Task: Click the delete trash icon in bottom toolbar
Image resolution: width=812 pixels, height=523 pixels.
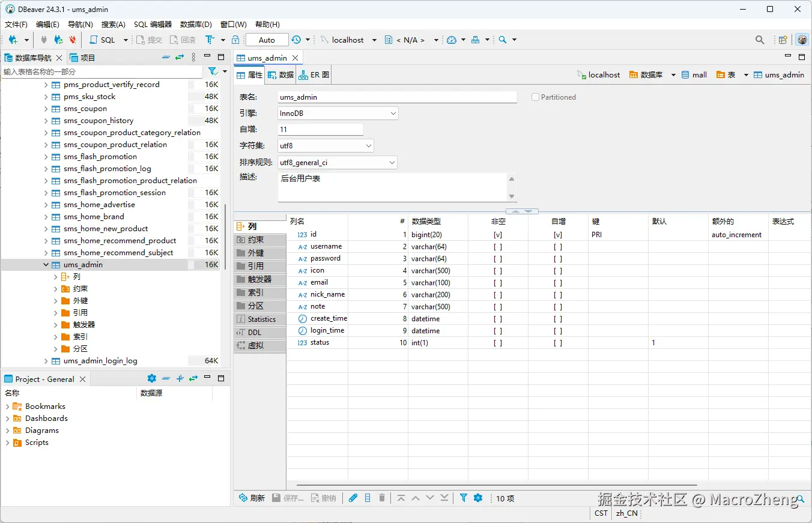Action: (382, 498)
